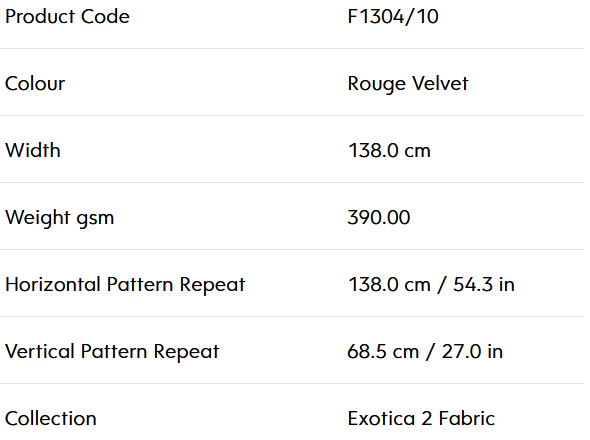590x440 pixels.
Task: Click the word Repeat in Horizontal row
Action: [212, 286]
